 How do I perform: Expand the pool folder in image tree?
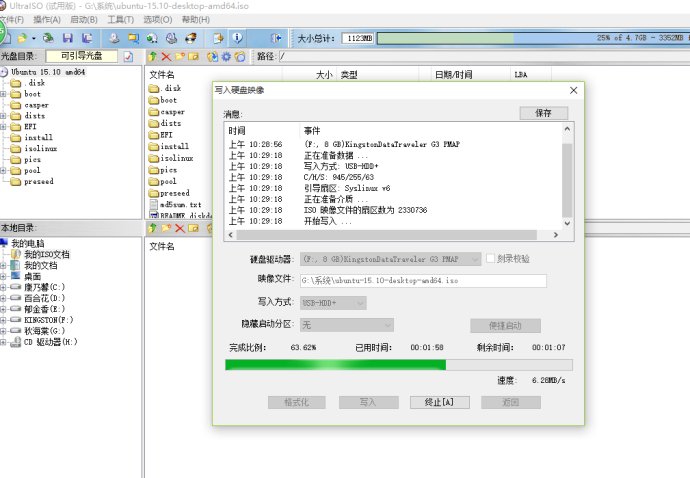(x=3, y=170)
